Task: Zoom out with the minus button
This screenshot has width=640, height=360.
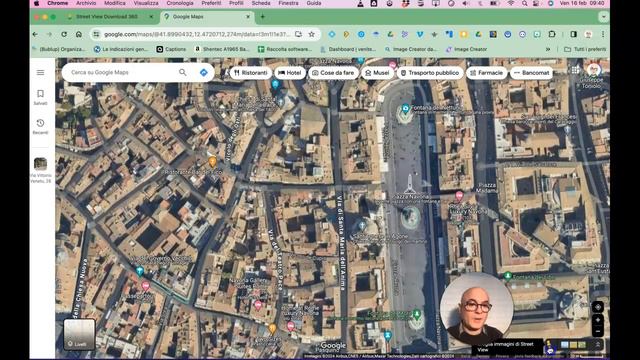Action: pyautogui.click(x=598, y=331)
